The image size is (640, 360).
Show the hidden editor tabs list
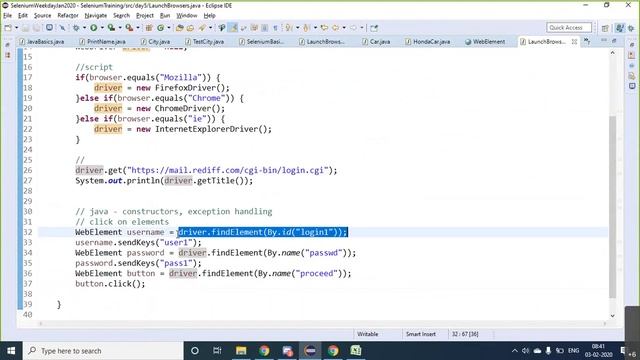587,41
